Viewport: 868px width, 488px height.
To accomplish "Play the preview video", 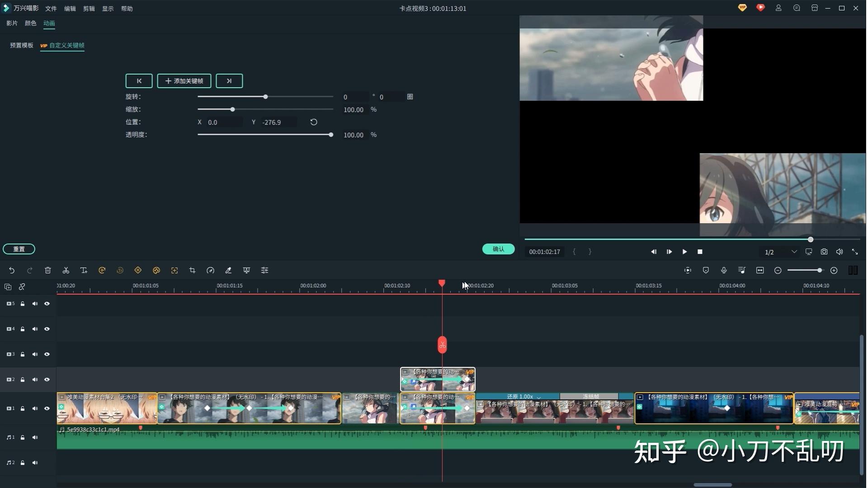I will tap(684, 252).
